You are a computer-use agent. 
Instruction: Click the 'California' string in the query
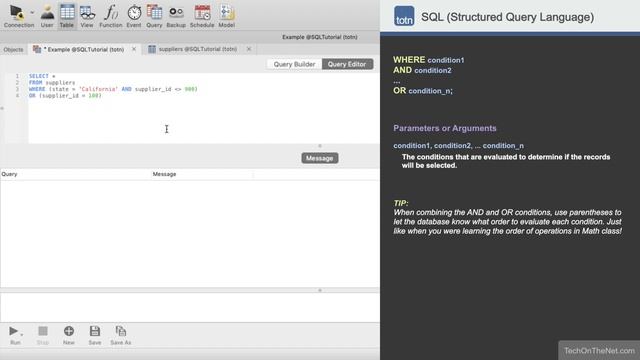tap(98, 89)
